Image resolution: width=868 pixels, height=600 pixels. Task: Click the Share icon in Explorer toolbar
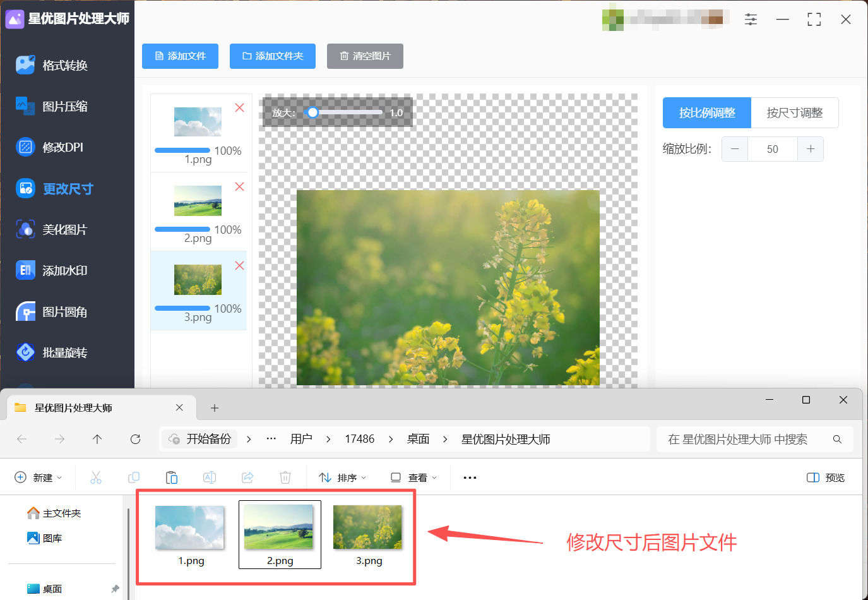(x=247, y=477)
